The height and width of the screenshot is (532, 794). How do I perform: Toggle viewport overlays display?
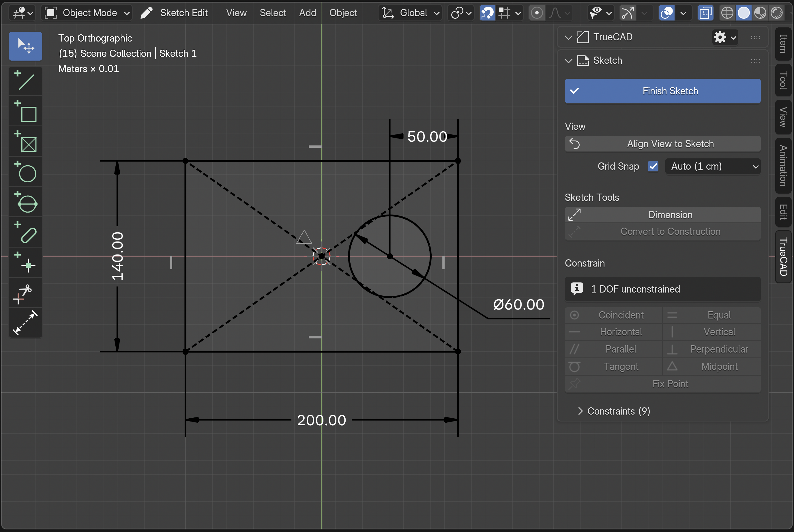[x=666, y=13]
